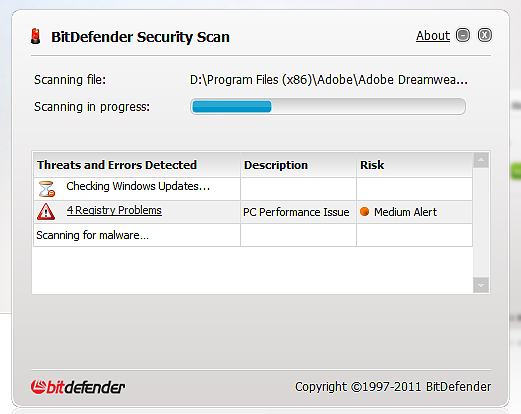Click the orange Medium Alert dot
This screenshot has height=414, width=521.
pos(365,211)
